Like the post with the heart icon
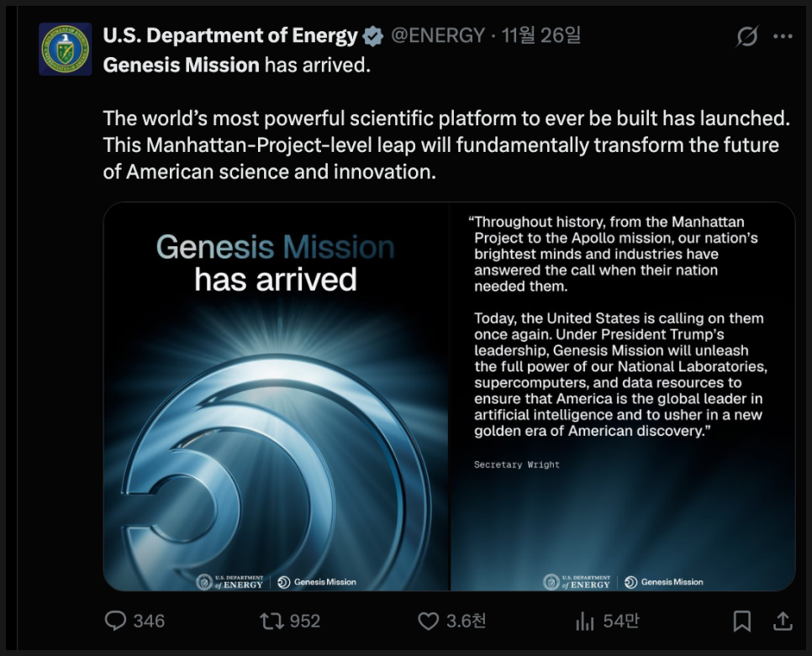Screen dimensions: 812x656 click(429, 621)
